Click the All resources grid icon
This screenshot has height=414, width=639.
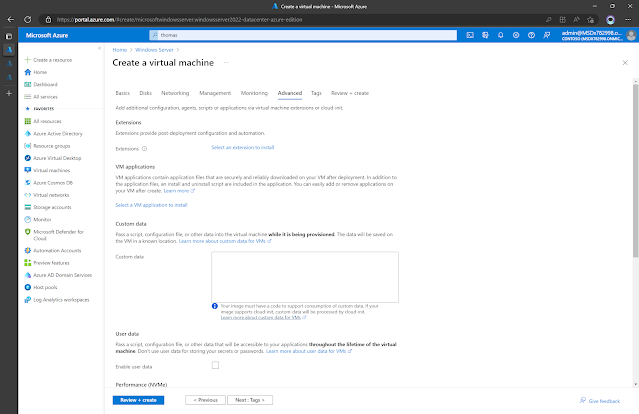tap(27, 121)
